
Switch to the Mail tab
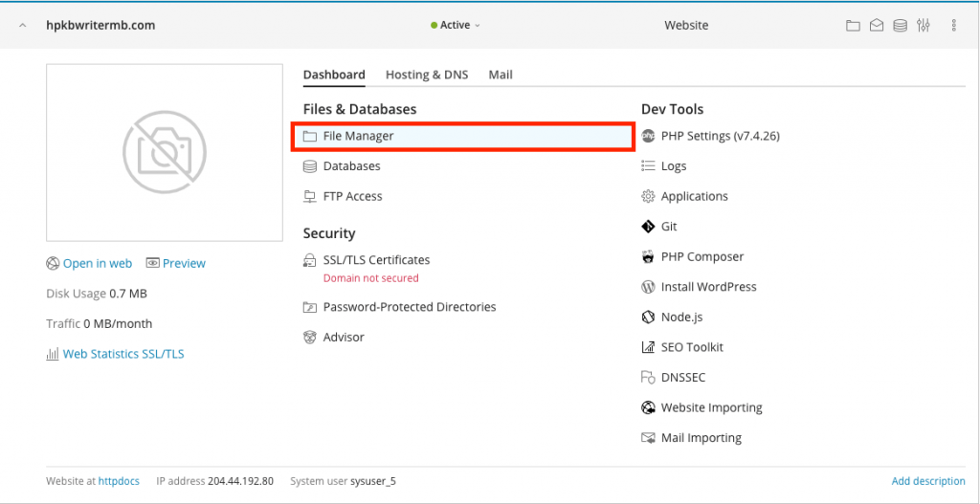(501, 75)
